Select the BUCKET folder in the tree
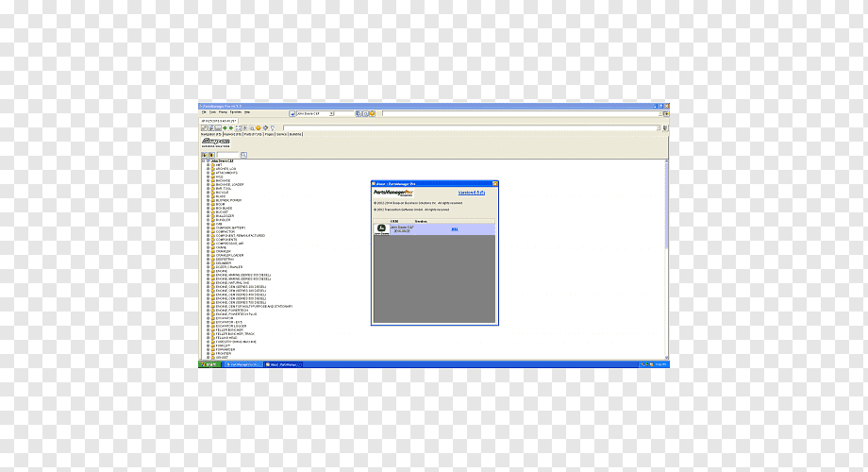868x472 pixels. (222, 212)
